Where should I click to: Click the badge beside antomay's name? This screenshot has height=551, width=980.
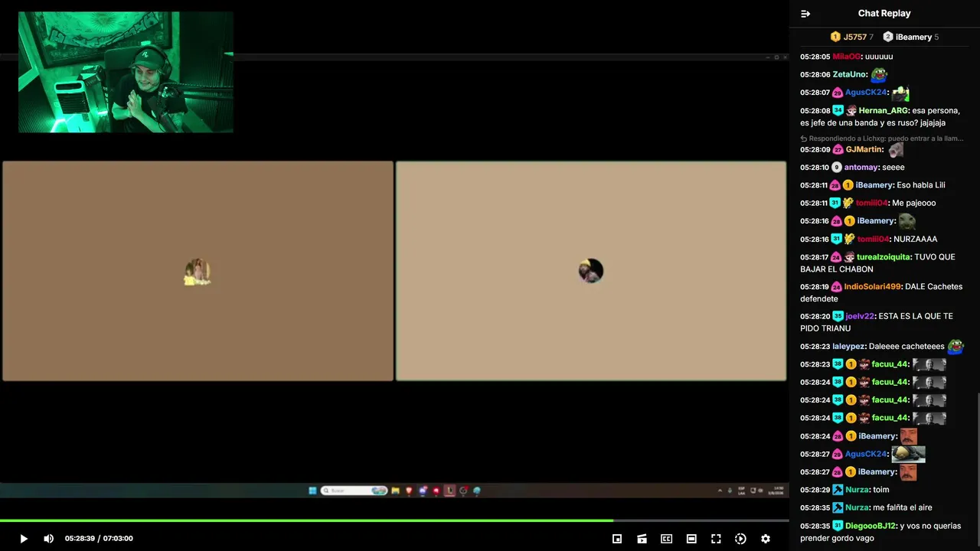tap(837, 168)
